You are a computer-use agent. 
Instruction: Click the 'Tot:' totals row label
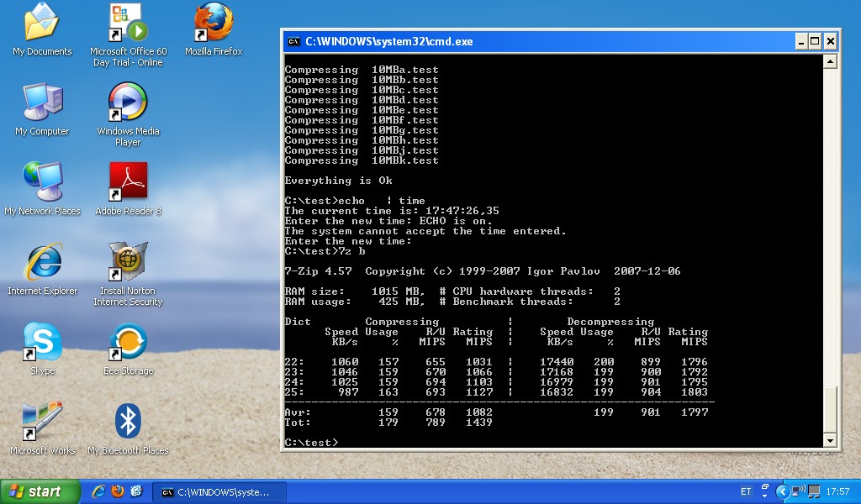point(298,423)
